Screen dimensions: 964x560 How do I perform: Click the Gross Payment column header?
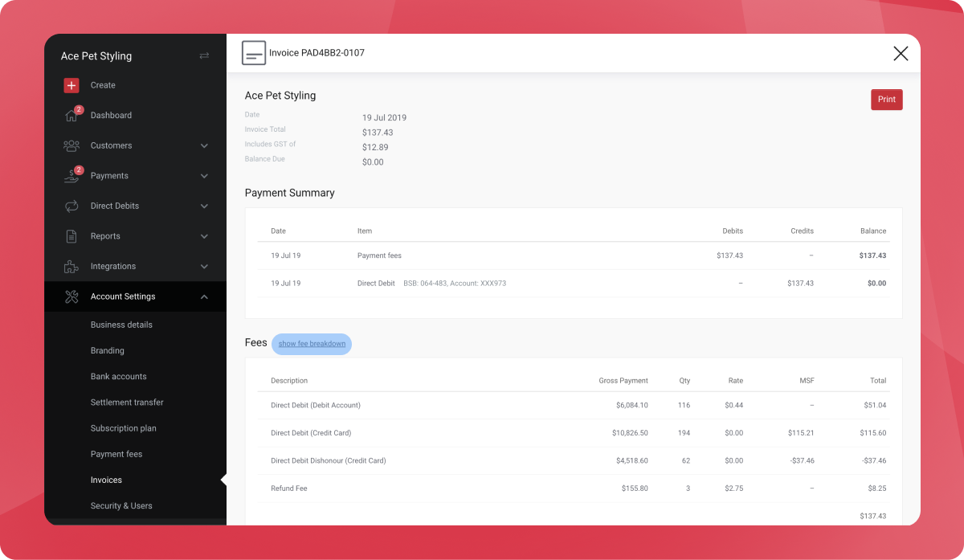tap(623, 381)
